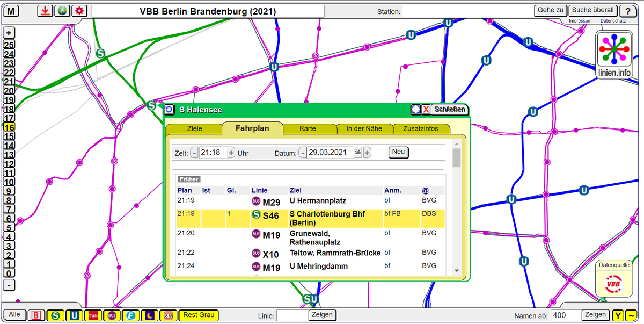The image size is (644, 324).
Task: Increase time with plus stepper
Action: click(x=231, y=153)
